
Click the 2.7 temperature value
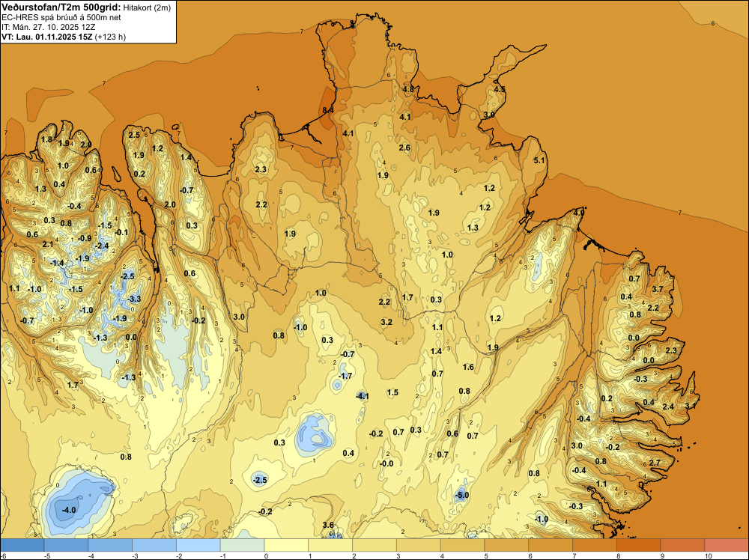coord(655,463)
